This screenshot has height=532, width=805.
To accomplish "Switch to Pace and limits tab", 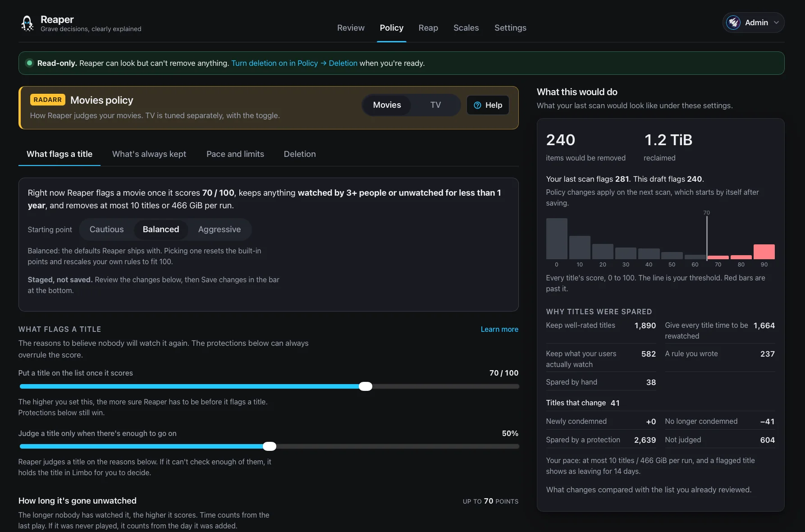I will click(235, 154).
